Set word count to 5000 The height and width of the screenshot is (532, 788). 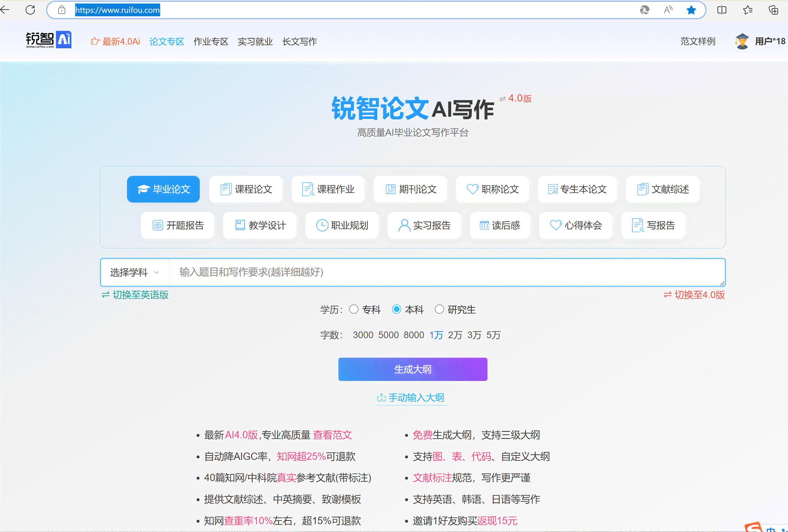[x=388, y=335]
